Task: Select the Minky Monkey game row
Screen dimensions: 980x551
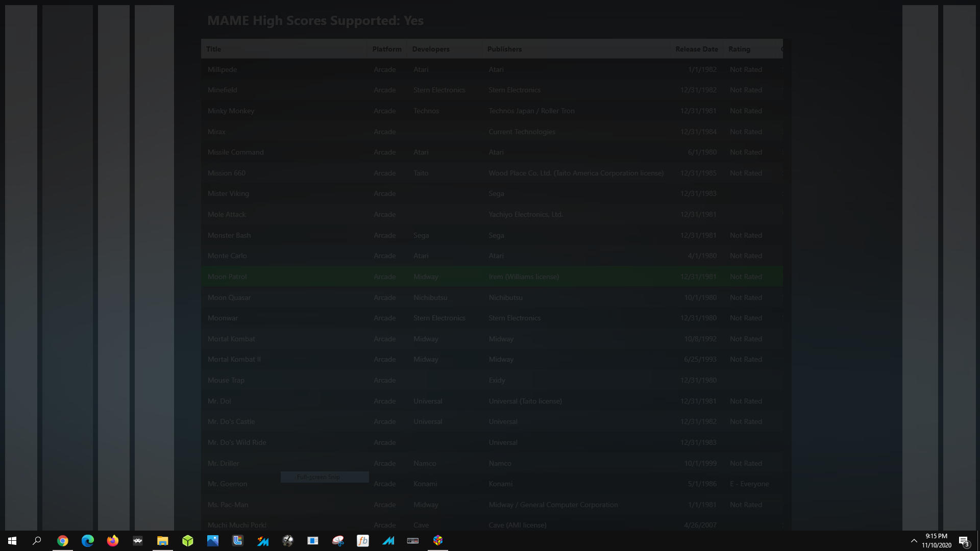Action: click(492, 111)
